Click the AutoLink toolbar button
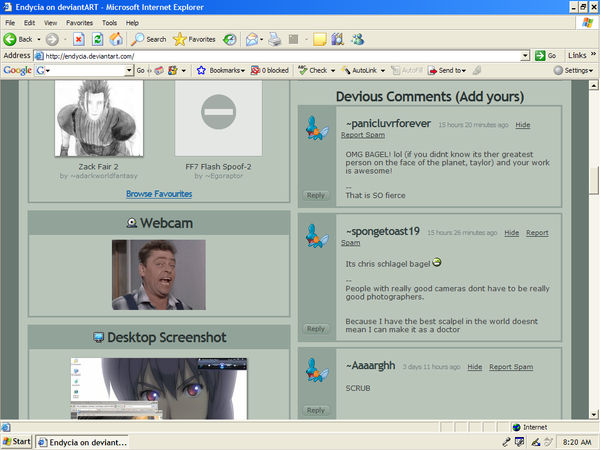The height and width of the screenshot is (450, 600). pos(359,70)
